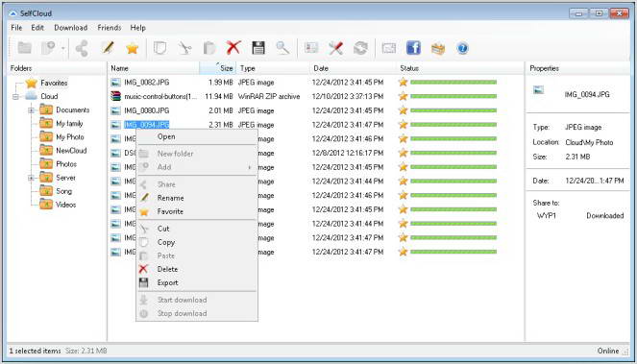The width and height of the screenshot is (637, 364).
Task: Select the Videos folder
Action: click(x=65, y=205)
